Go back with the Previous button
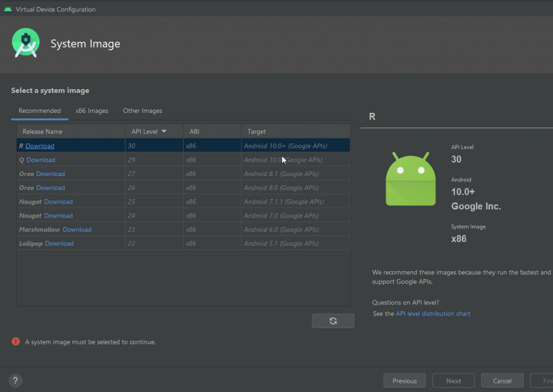 [x=404, y=381]
